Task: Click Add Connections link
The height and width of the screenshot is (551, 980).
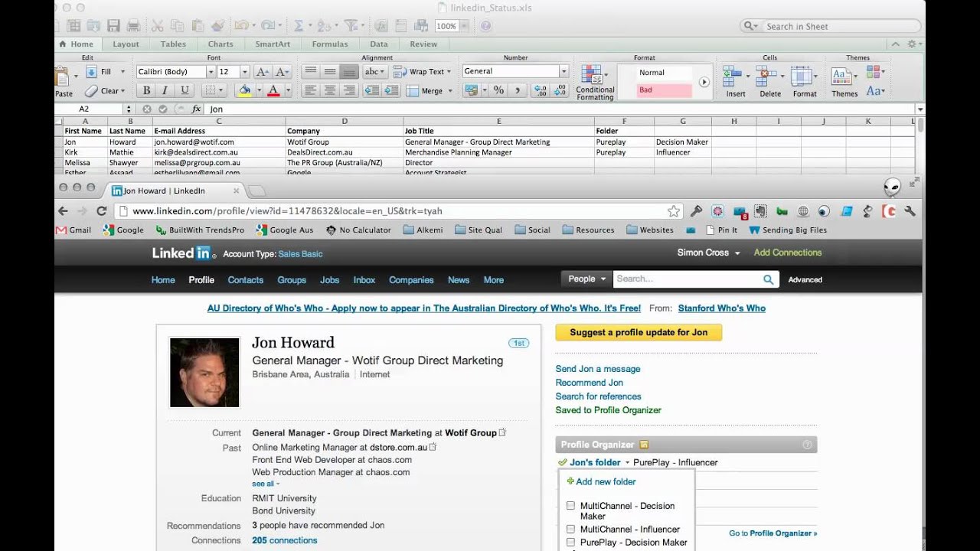Action: 788,253
